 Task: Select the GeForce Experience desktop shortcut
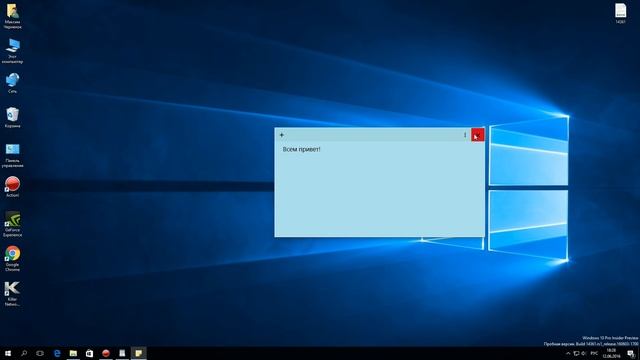click(13, 224)
